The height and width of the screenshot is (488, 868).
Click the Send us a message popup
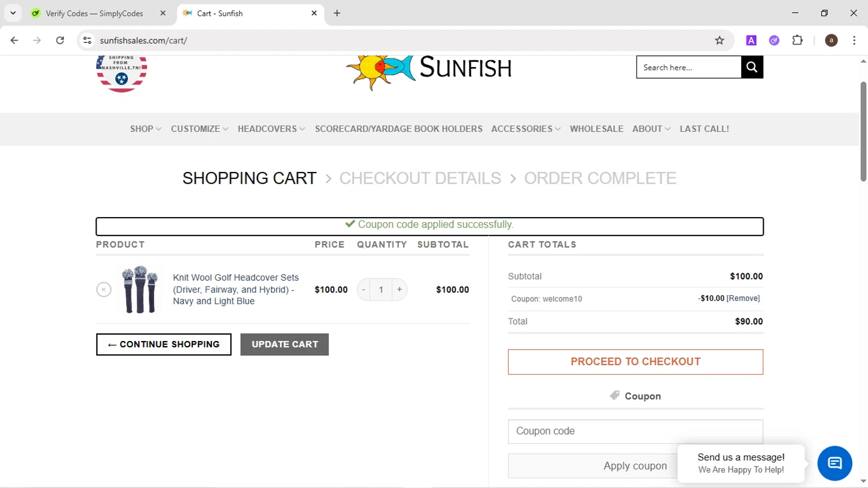click(x=741, y=463)
